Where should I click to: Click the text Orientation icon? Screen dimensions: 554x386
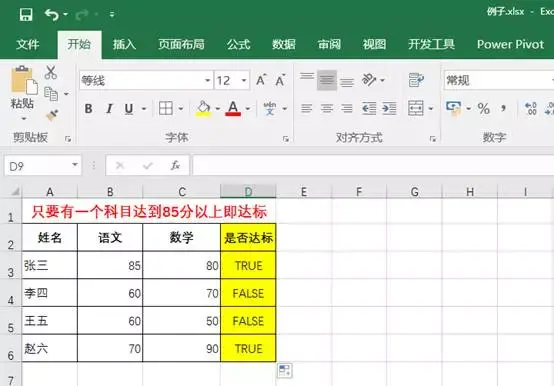click(x=369, y=80)
